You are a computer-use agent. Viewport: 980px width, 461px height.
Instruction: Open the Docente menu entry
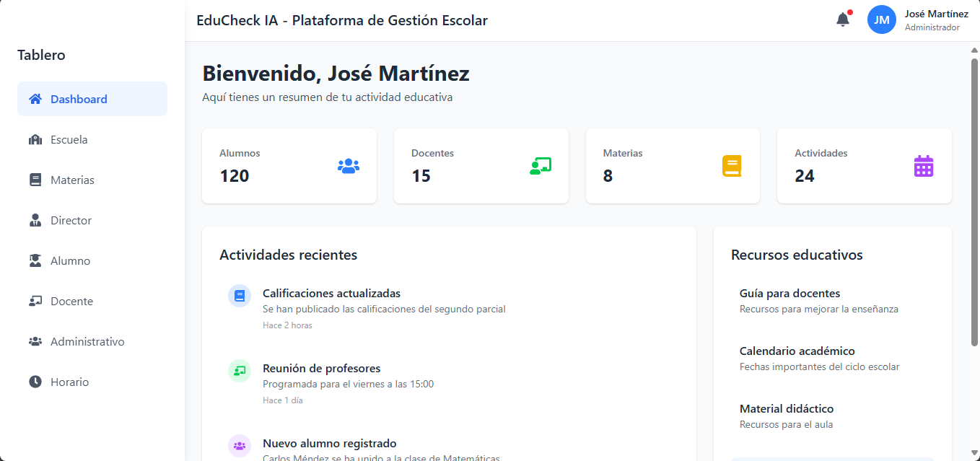[92, 301]
